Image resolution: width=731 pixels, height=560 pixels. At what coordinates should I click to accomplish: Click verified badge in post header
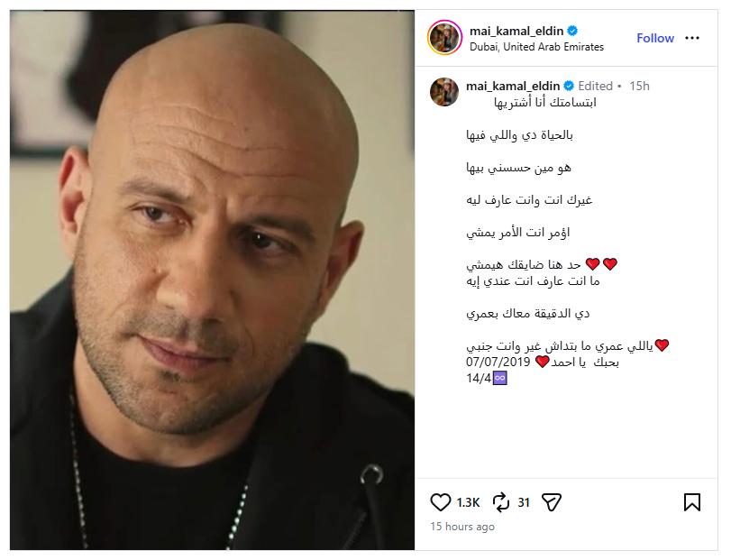(x=572, y=31)
